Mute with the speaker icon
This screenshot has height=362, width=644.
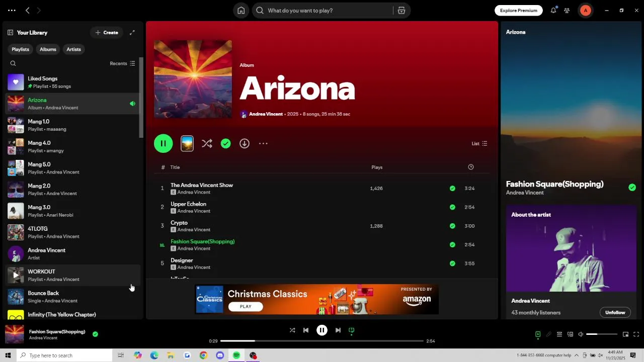581,334
